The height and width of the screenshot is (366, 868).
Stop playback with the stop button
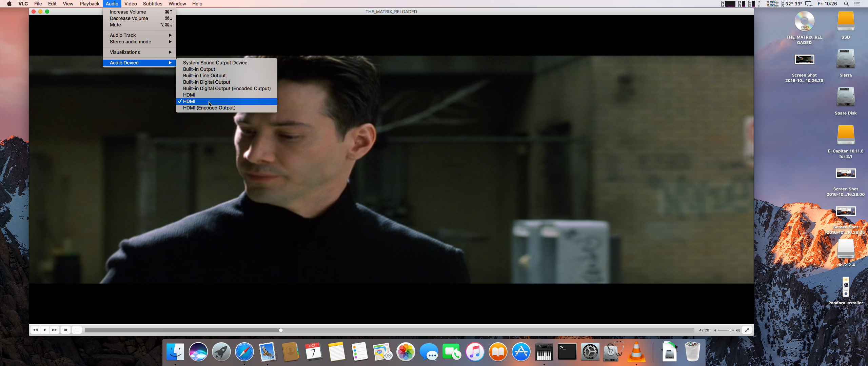[65, 330]
